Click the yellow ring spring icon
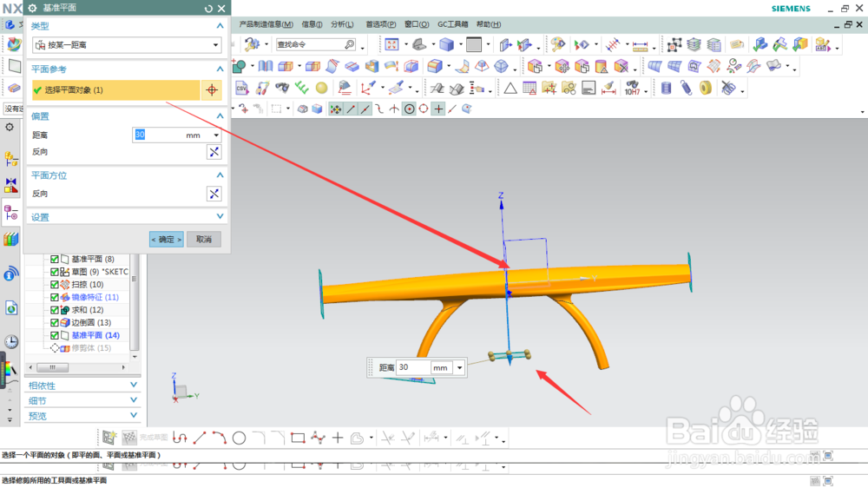 705,88
